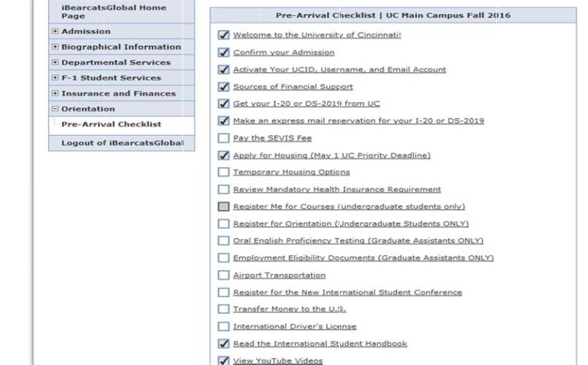588x365 pixels.
Task: Open Register for New International Student Conference link
Action: click(347, 292)
